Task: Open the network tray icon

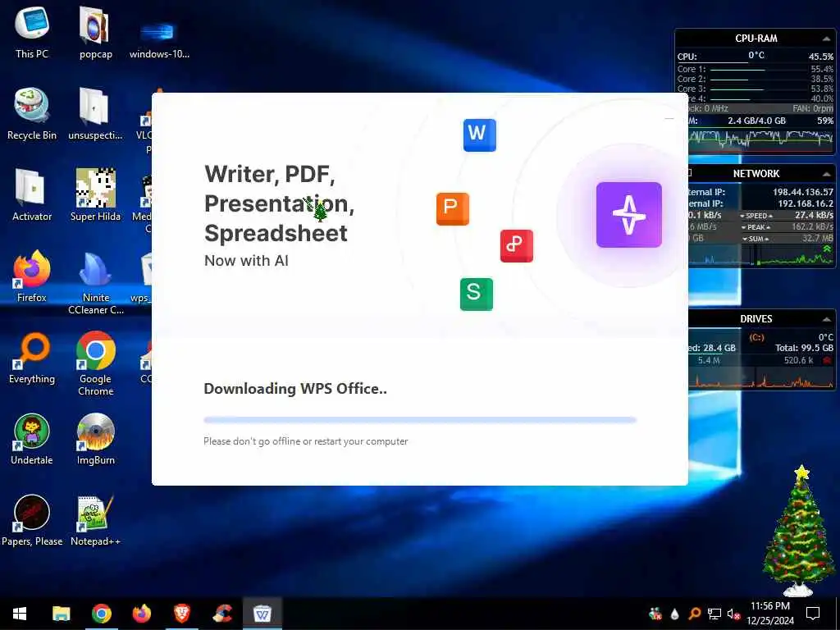Action: point(714,614)
